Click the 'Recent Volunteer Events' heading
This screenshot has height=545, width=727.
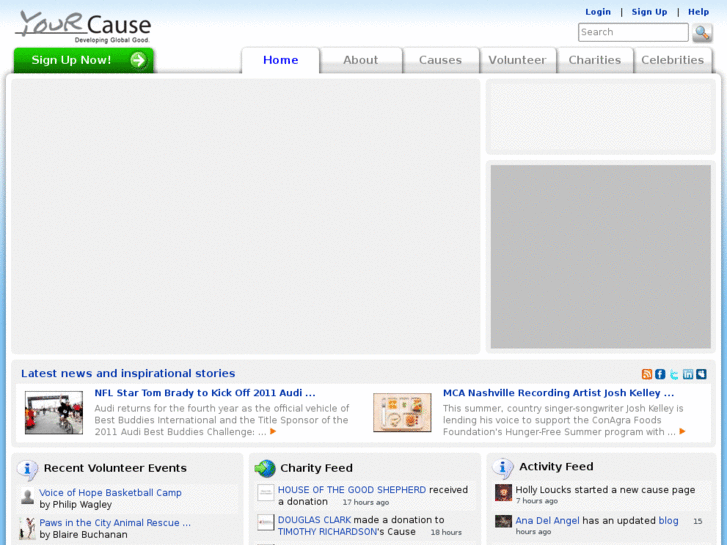click(115, 468)
